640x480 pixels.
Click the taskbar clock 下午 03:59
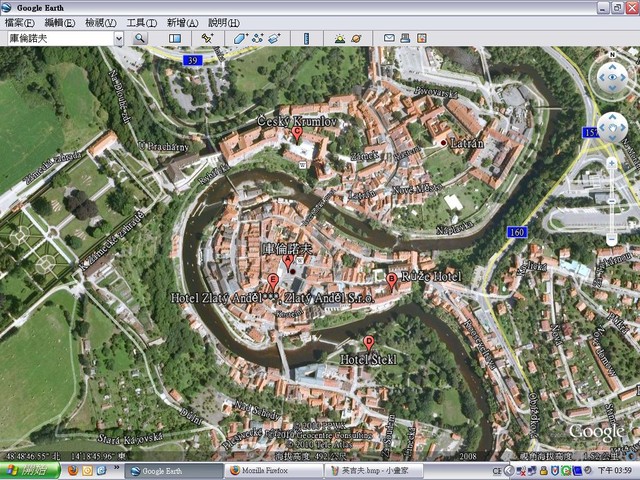[x=615, y=471]
